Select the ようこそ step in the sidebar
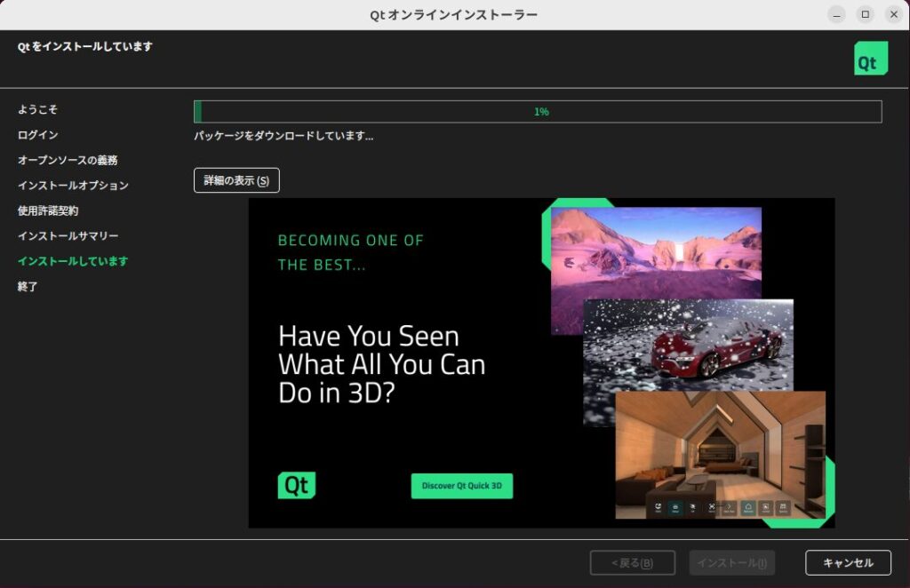This screenshot has width=910, height=588. (x=37, y=109)
